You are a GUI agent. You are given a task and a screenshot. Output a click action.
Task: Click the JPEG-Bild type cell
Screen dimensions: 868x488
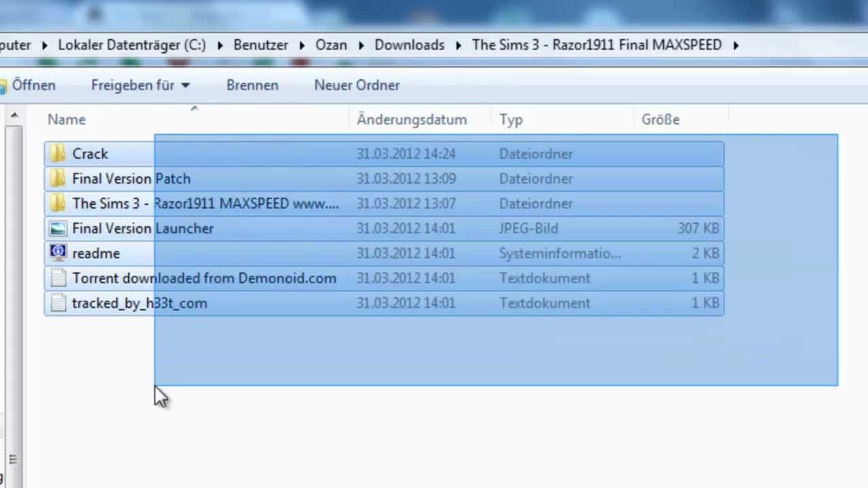click(x=528, y=228)
